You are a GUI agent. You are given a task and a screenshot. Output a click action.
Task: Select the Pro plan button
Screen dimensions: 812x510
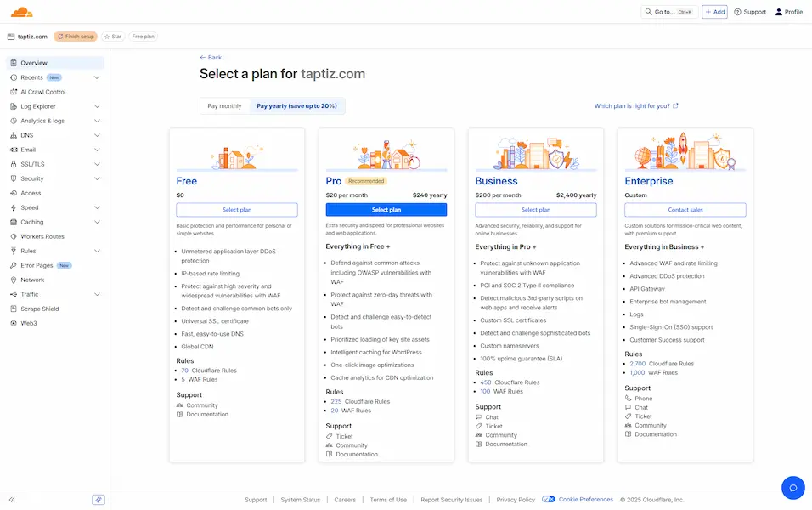(x=386, y=210)
